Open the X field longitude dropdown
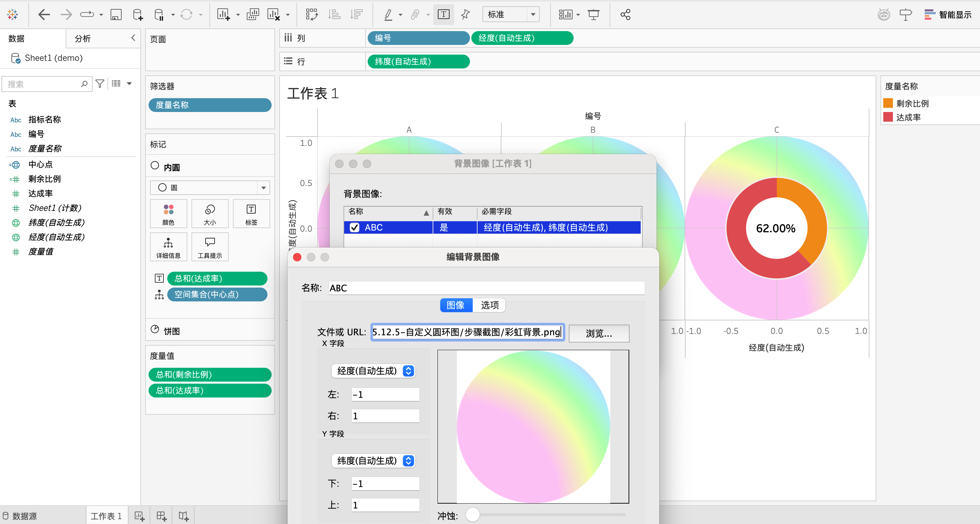 tap(373, 371)
